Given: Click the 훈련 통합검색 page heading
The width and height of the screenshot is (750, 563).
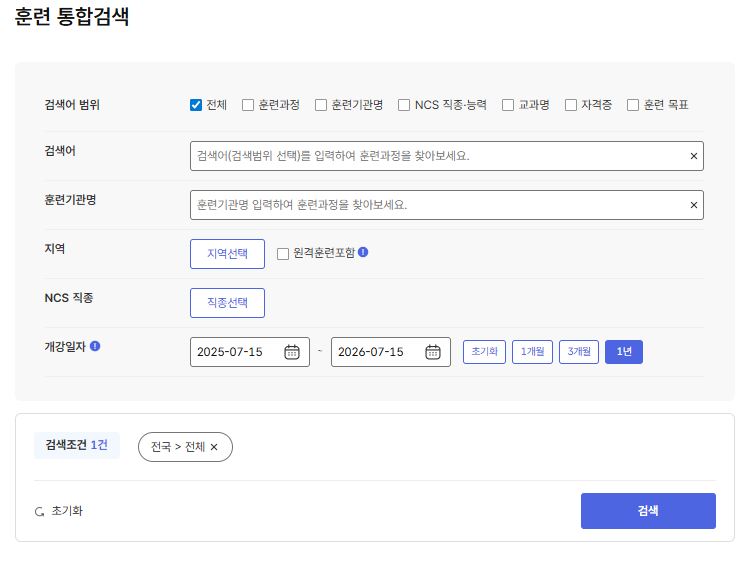Looking at the screenshot, I should point(72,16).
